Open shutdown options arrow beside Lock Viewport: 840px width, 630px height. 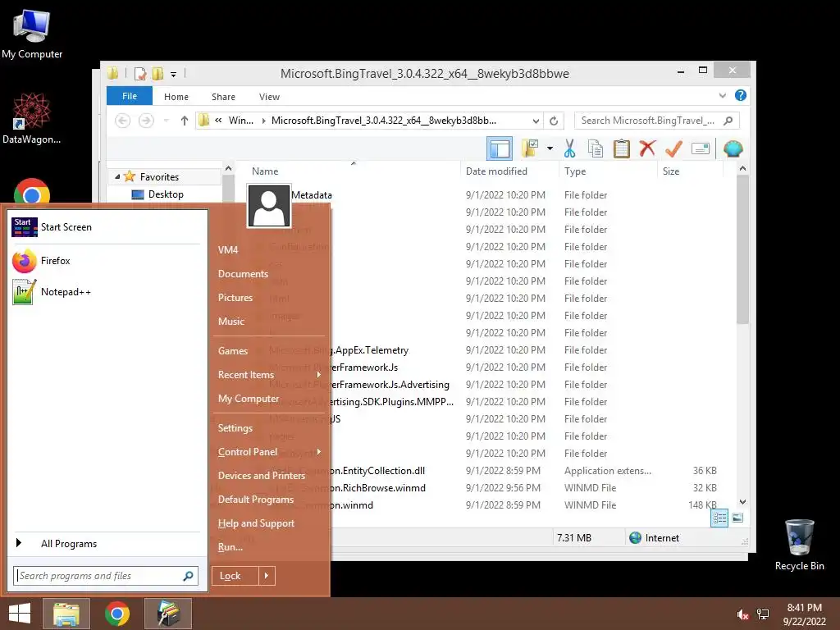267,576
